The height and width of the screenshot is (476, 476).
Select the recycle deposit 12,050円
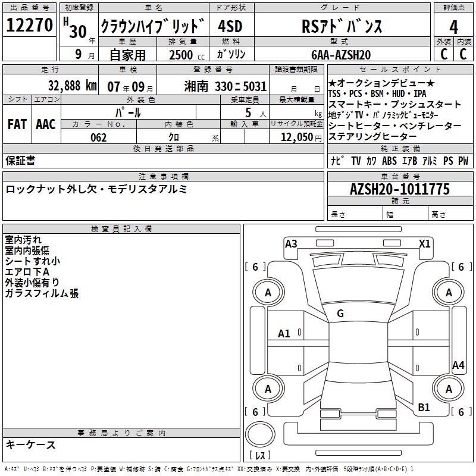click(x=301, y=137)
